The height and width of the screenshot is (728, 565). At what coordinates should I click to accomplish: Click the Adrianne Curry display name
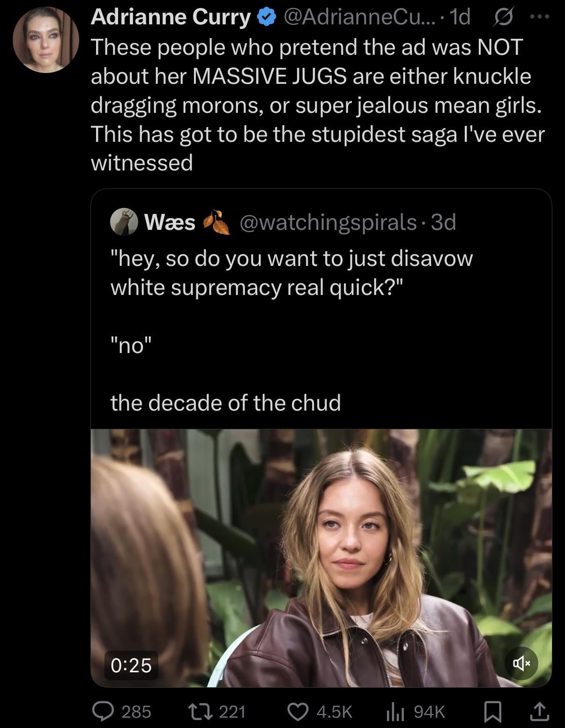point(171,17)
